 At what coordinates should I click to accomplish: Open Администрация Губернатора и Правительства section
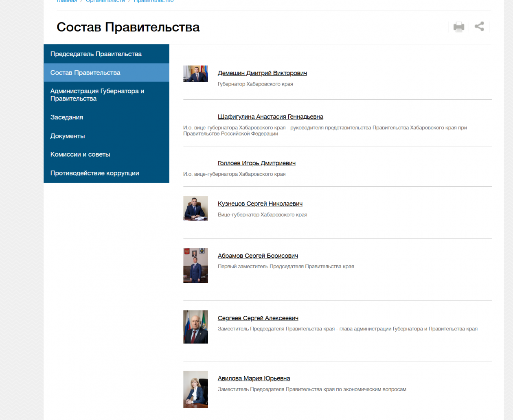click(106, 95)
